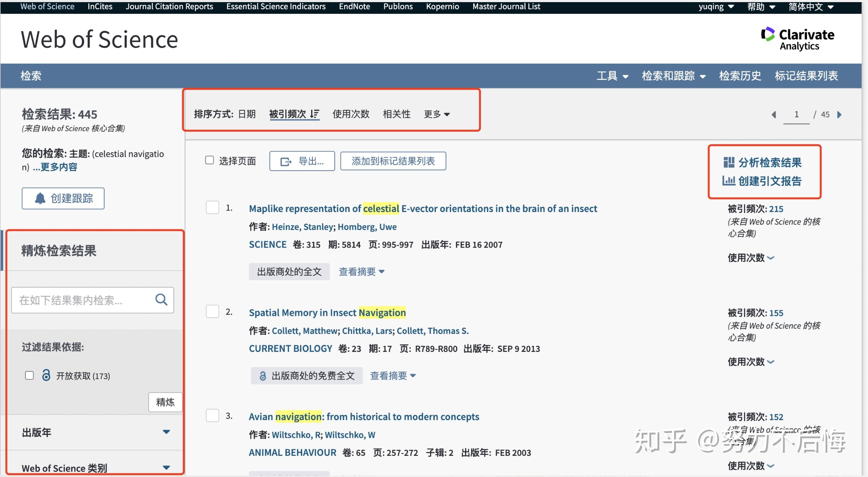Expand 查看摘要 for the Maplike representation result
The height and width of the screenshot is (477, 868).
(362, 271)
